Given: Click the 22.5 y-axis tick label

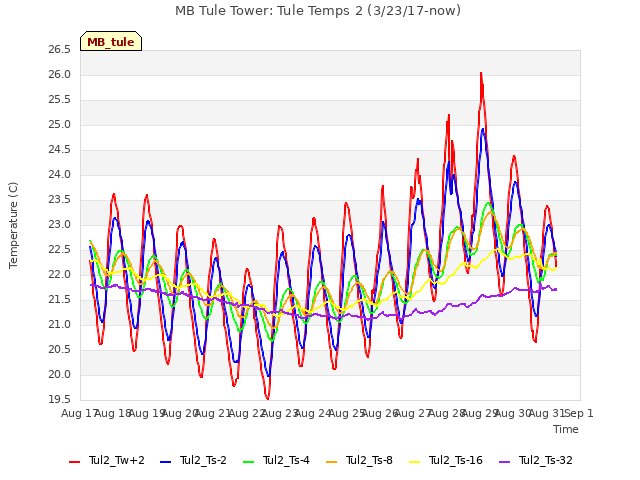Looking at the screenshot, I should click(60, 250).
